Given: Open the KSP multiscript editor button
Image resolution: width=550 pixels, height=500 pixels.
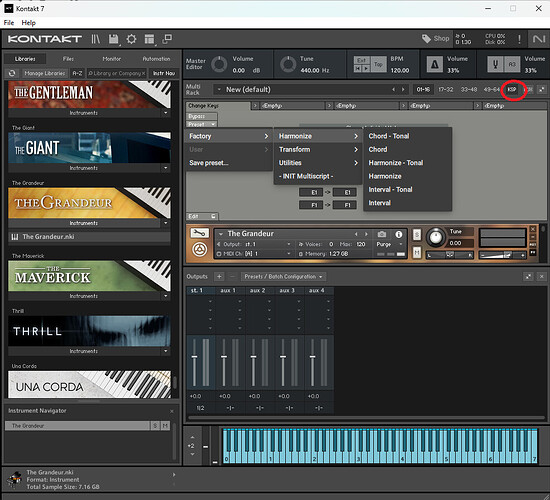Looking at the screenshot, I should coord(512,89).
